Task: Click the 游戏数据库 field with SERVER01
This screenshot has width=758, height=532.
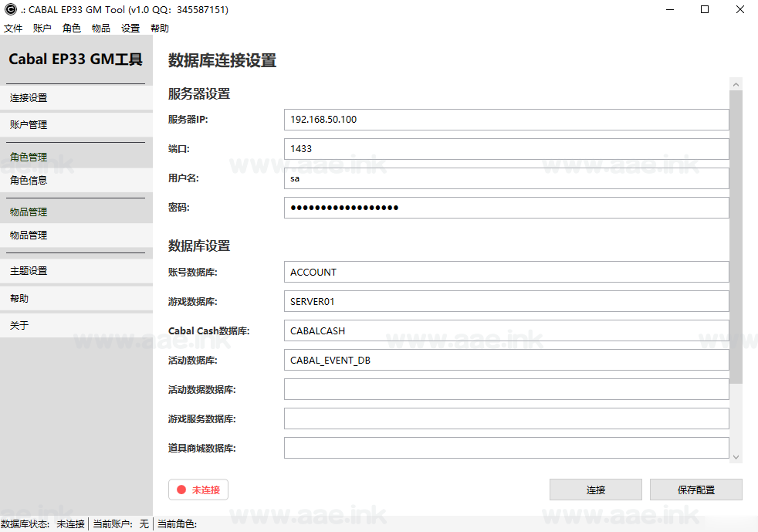Action: point(506,301)
